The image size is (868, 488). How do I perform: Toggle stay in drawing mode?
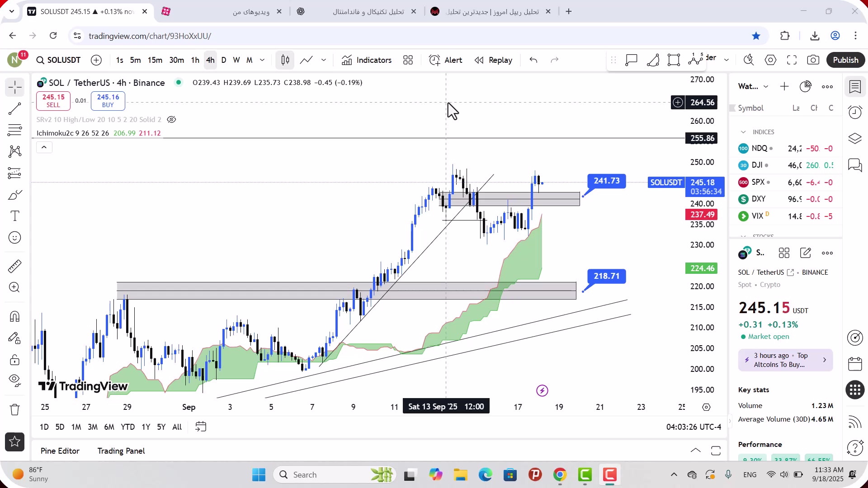click(x=15, y=338)
